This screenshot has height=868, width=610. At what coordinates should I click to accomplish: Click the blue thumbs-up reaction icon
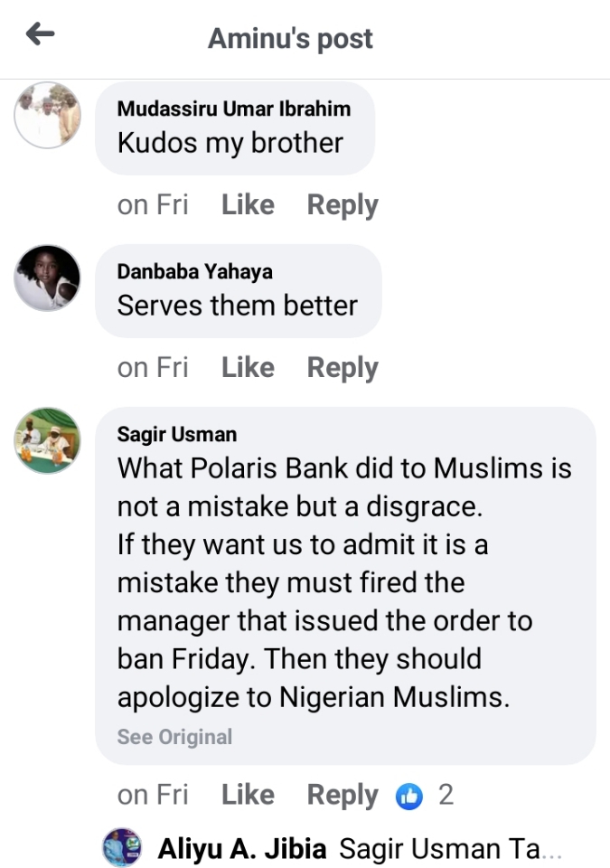(409, 796)
